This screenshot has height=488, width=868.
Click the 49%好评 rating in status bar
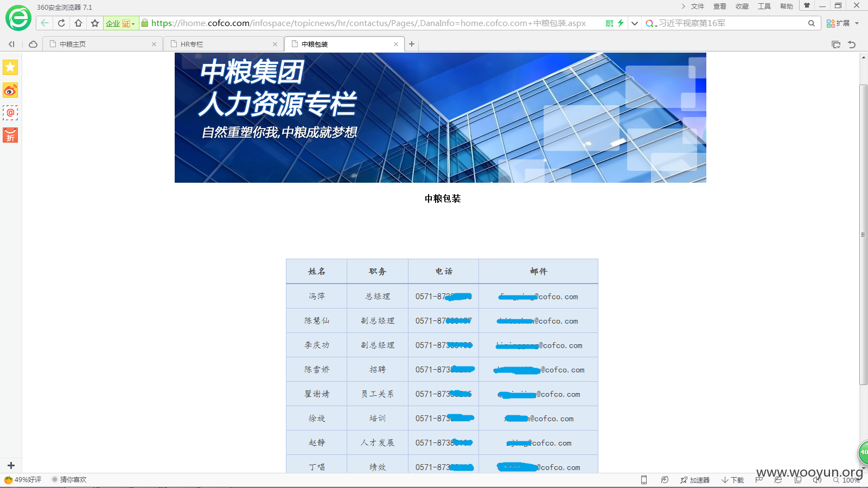23,480
